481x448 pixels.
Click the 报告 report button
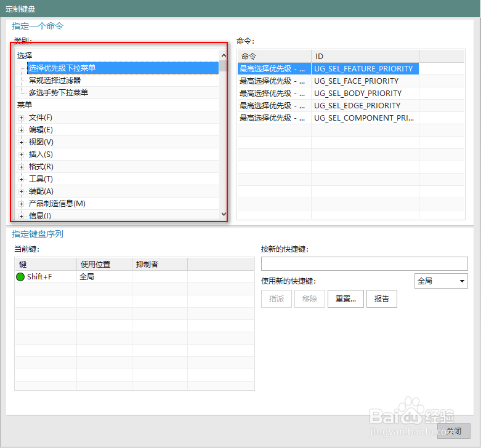[x=382, y=298]
